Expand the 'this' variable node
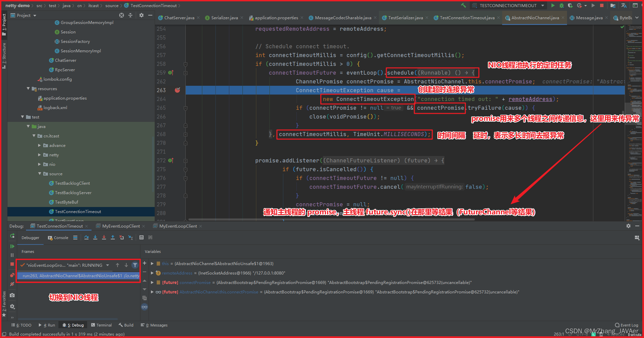This screenshot has height=338, width=644. point(152,263)
